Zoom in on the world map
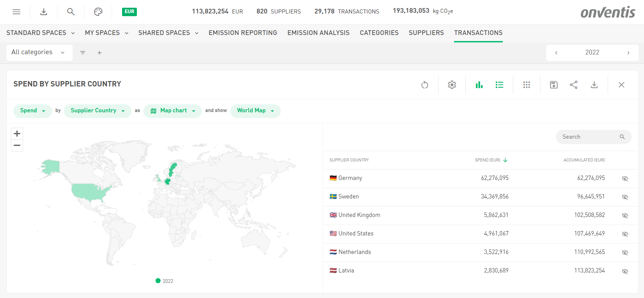This screenshot has height=298, width=644. (x=17, y=134)
